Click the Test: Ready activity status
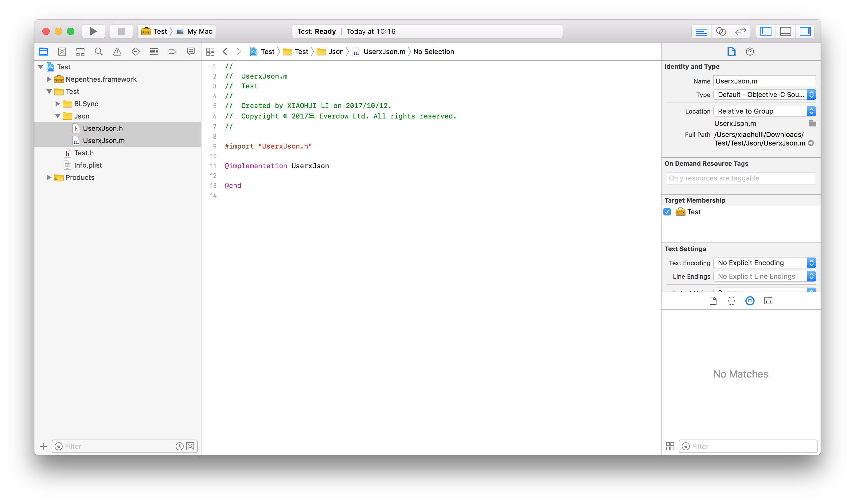855x504 pixels. (x=427, y=31)
